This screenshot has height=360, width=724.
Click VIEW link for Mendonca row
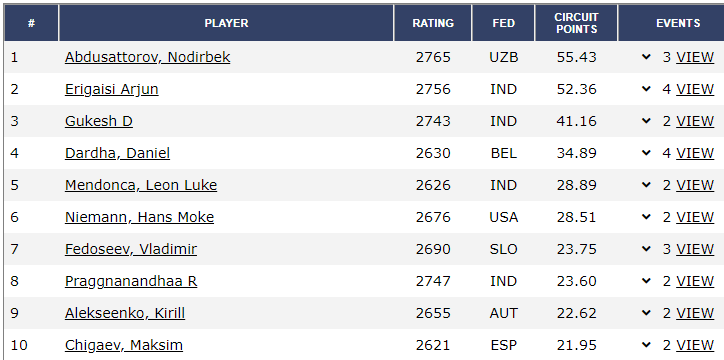[695, 185]
